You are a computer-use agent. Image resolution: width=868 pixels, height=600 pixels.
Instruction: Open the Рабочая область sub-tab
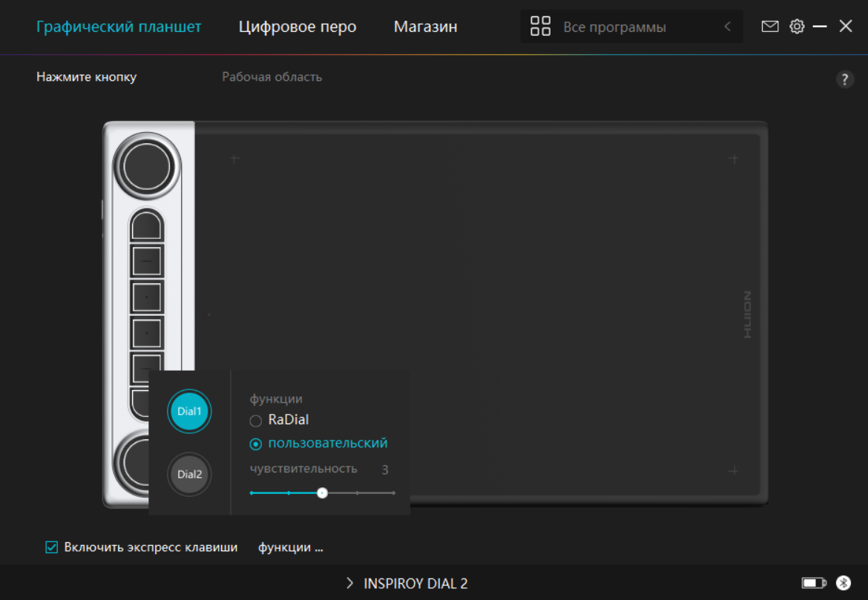(x=272, y=77)
